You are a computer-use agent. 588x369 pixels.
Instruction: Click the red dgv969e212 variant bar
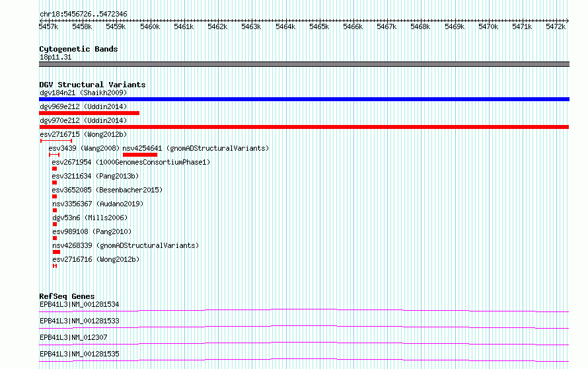[x=89, y=113]
